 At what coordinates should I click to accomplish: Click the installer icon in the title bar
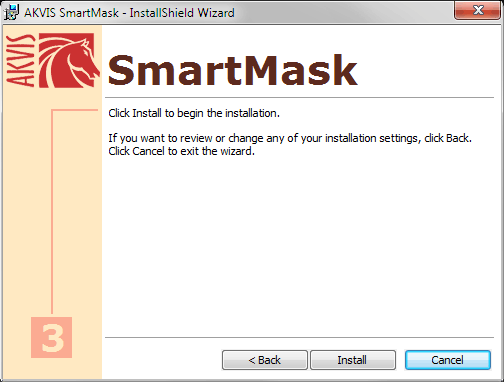click(x=12, y=12)
